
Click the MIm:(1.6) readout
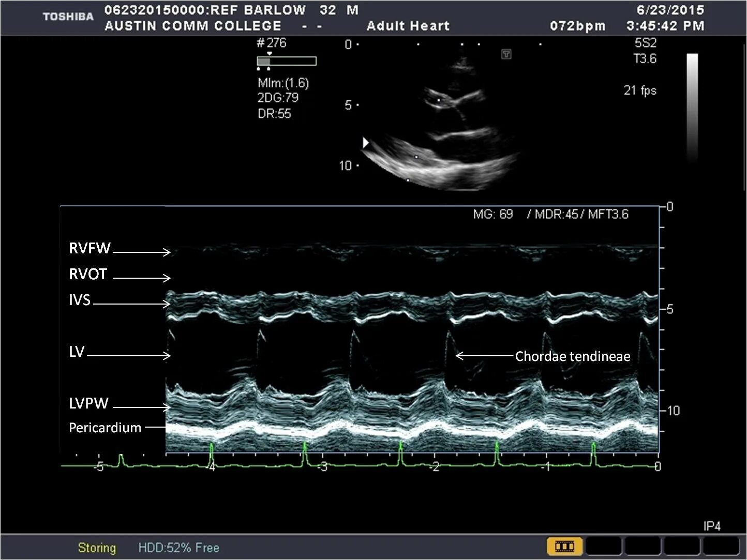[283, 83]
